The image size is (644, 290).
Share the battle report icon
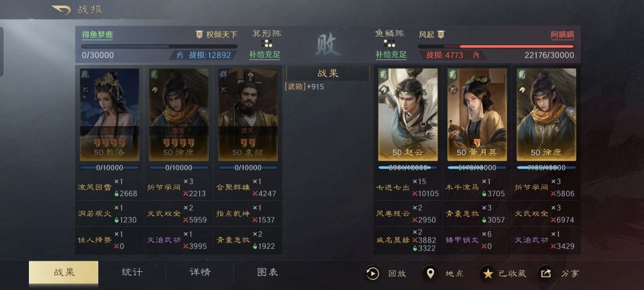(x=545, y=273)
